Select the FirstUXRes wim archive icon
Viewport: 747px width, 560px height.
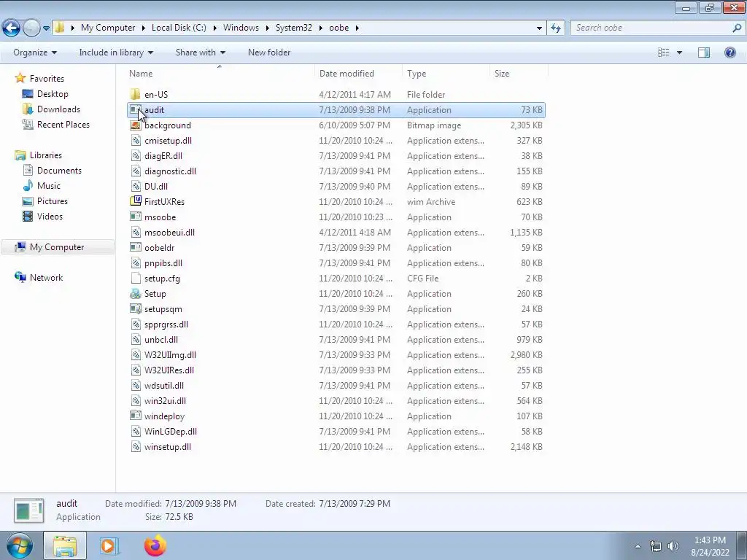click(135, 201)
